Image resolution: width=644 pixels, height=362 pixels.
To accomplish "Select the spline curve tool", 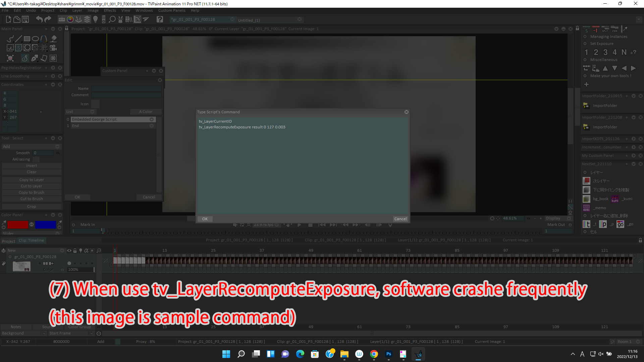I will pos(44,39).
